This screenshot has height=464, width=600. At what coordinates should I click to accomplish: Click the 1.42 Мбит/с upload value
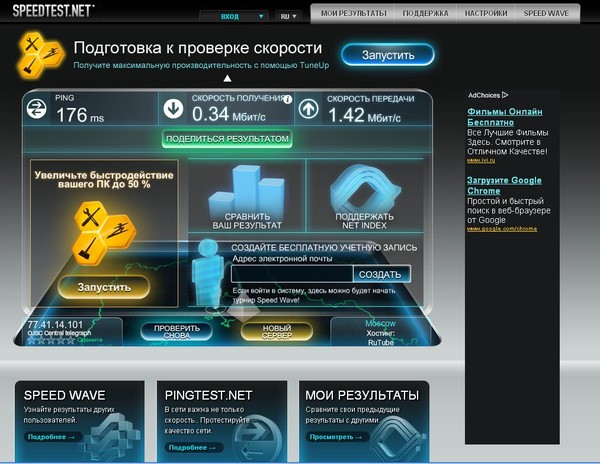pyautogui.click(x=364, y=115)
